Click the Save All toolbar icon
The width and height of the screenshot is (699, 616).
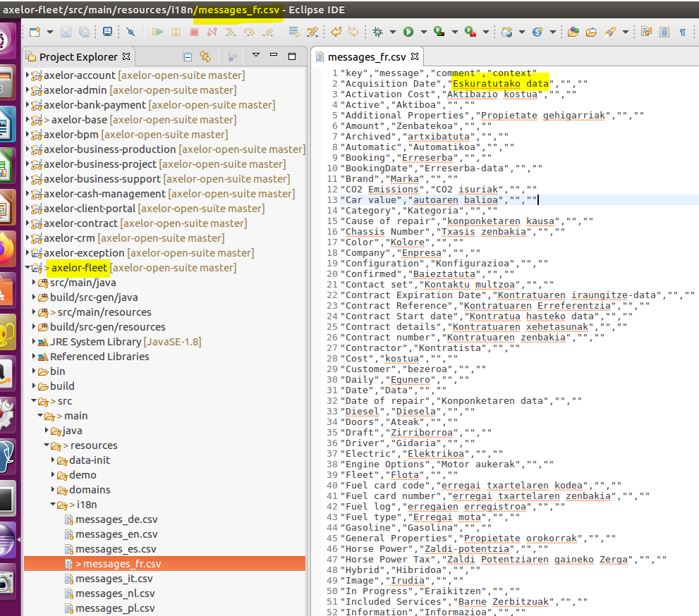84,32
